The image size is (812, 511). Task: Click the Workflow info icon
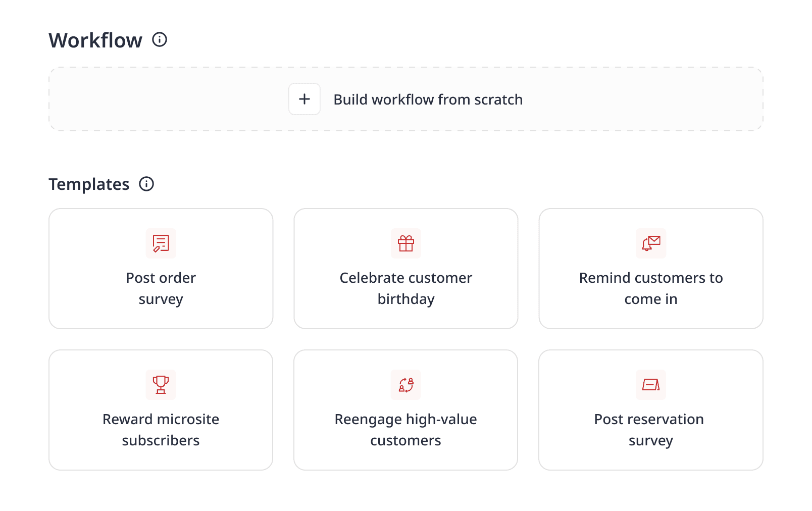(x=160, y=39)
